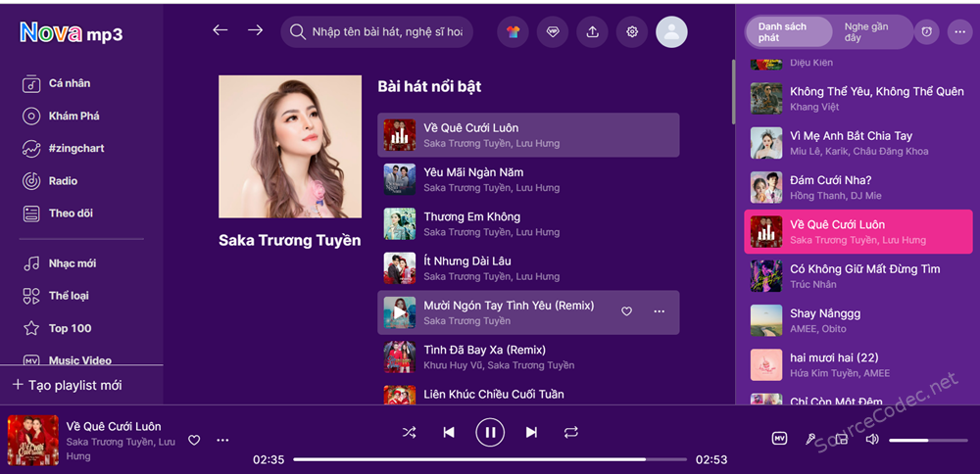This screenshot has height=474, width=980.
Task: Select Về Quê Cưới Luôn in featured list
Action: coord(528,135)
